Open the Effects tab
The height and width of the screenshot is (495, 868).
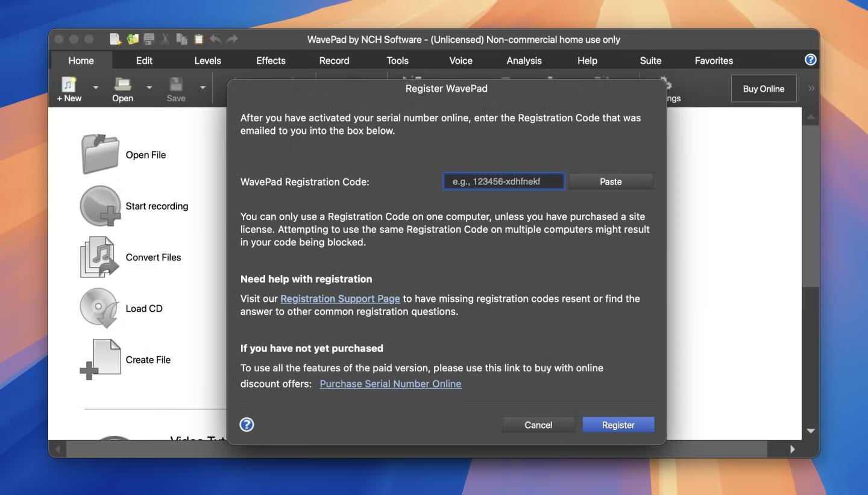[271, 60]
